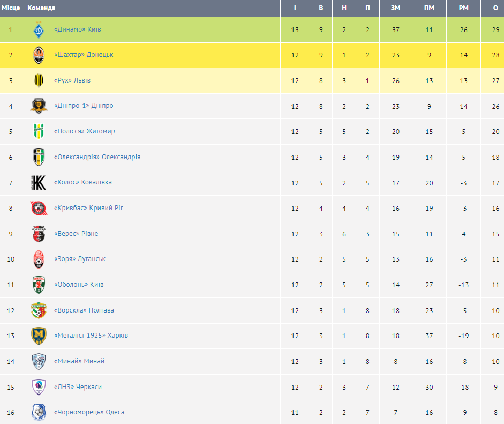The height and width of the screenshot is (424, 504).
Task: Click the «ЗМ» goals scored header
Action: coord(396,8)
